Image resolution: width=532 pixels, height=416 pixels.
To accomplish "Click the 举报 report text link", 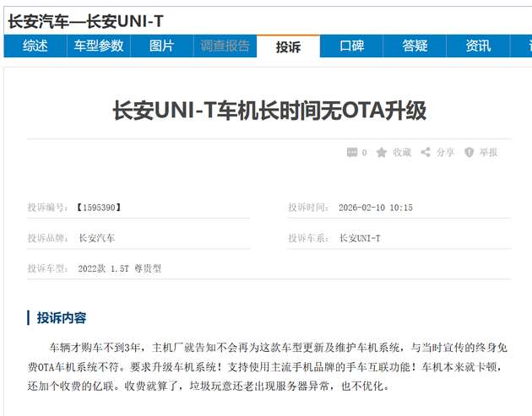I will tap(488, 153).
